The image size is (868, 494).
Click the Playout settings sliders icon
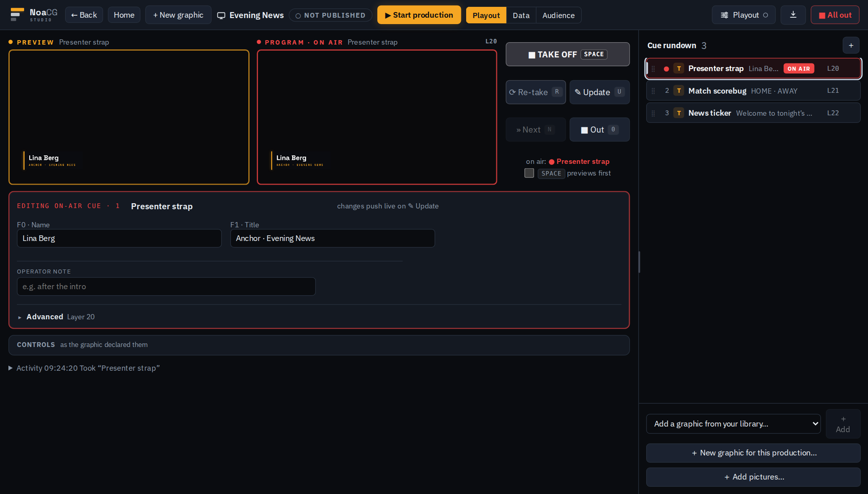pos(724,15)
